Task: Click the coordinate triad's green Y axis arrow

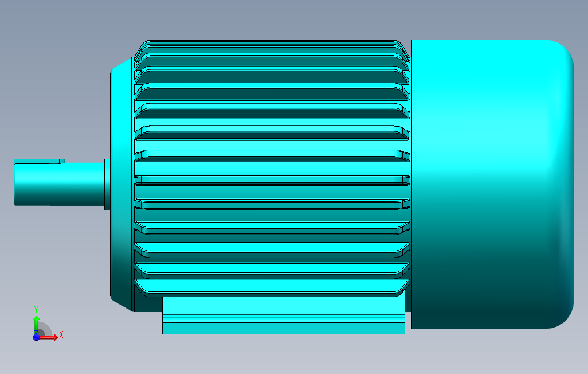Action: 36,324
